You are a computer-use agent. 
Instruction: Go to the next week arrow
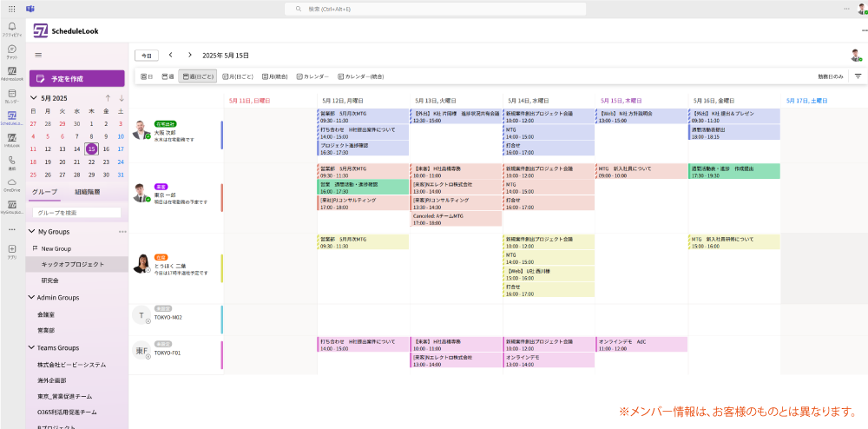click(190, 55)
